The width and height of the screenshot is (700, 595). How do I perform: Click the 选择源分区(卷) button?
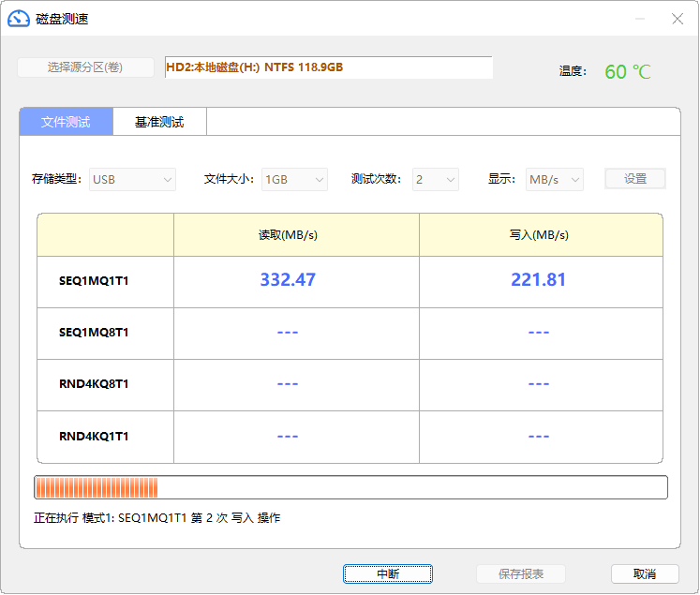[85, 67]
